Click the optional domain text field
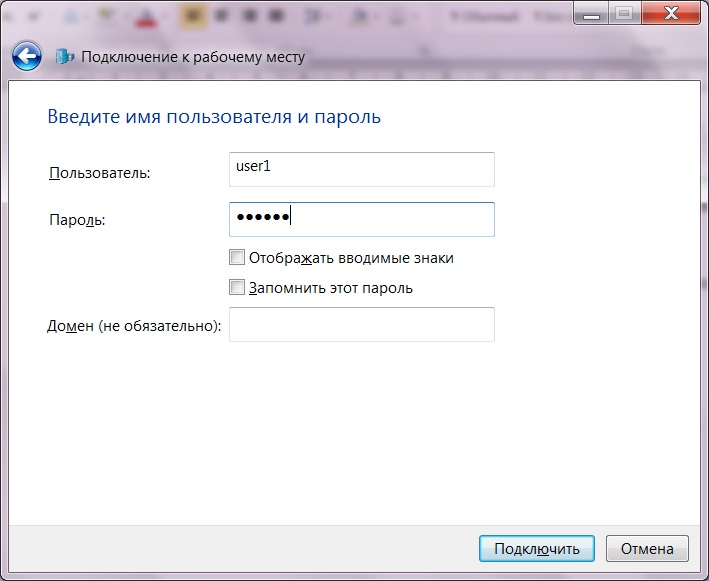This screenshot has width=709, height=581. (x=361, y=324)
